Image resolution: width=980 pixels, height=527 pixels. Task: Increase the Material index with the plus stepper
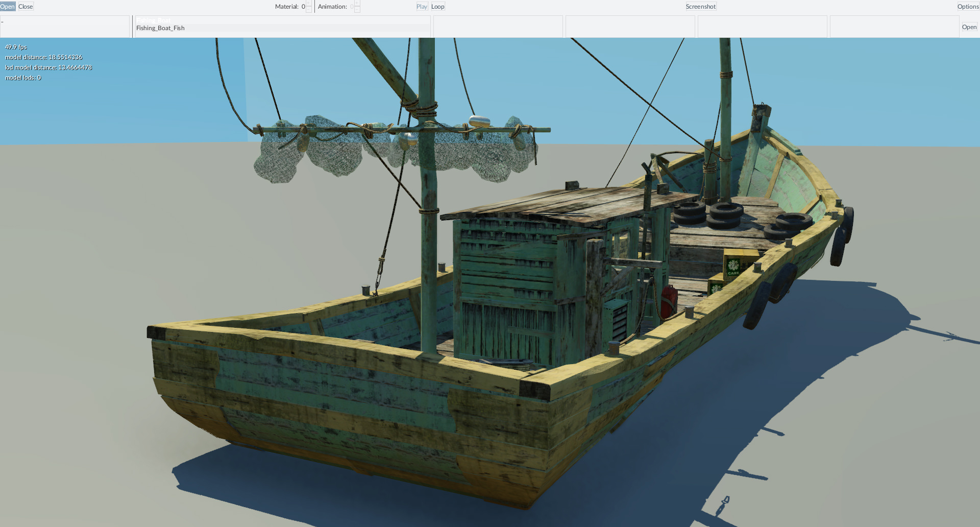pyautogui.click(x=309, y=4)
